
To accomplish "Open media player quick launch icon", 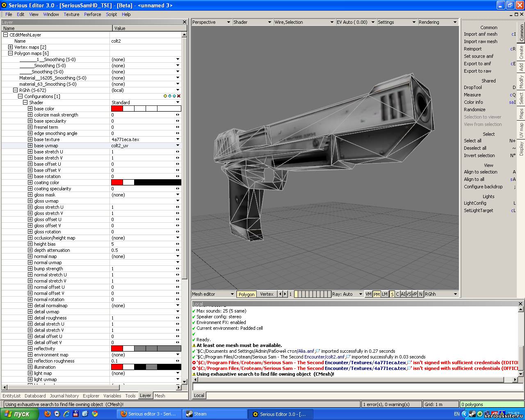I will pyautogui.click(x=57, y=414).
